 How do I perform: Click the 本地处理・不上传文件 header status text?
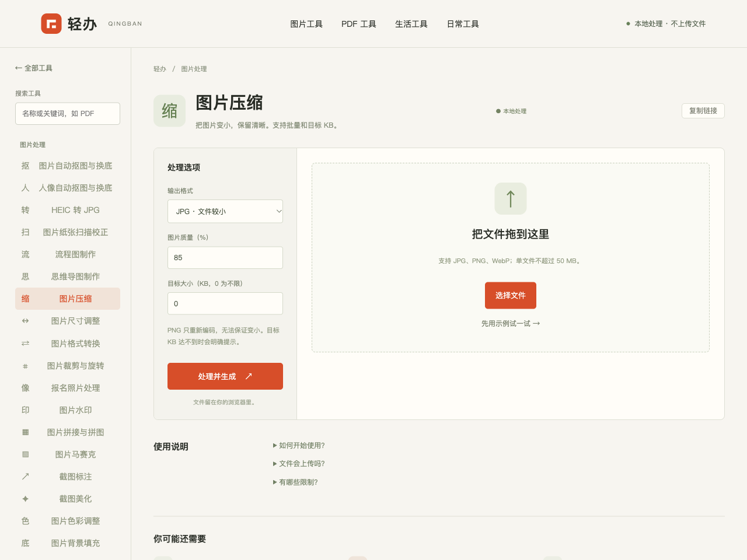(666, 24)
